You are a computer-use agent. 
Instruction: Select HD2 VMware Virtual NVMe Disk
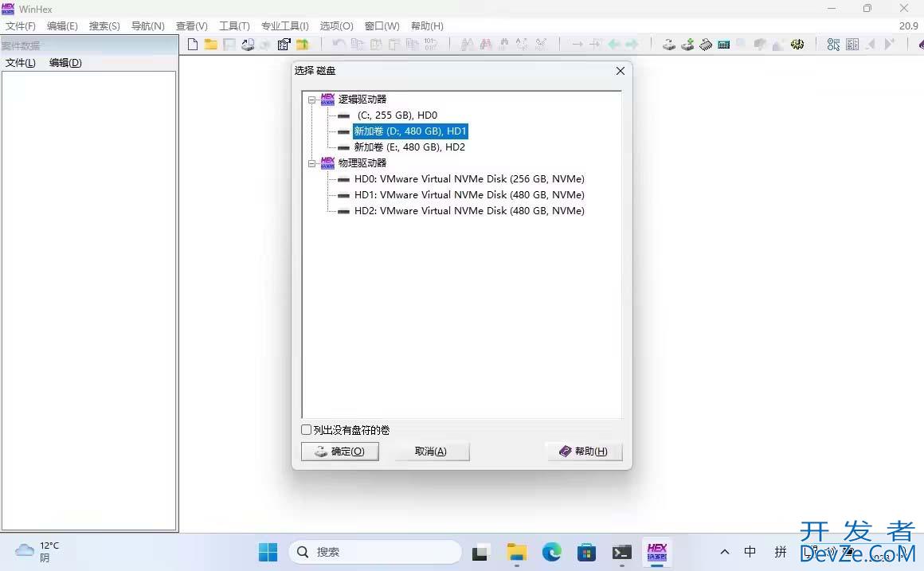point(469,211)
